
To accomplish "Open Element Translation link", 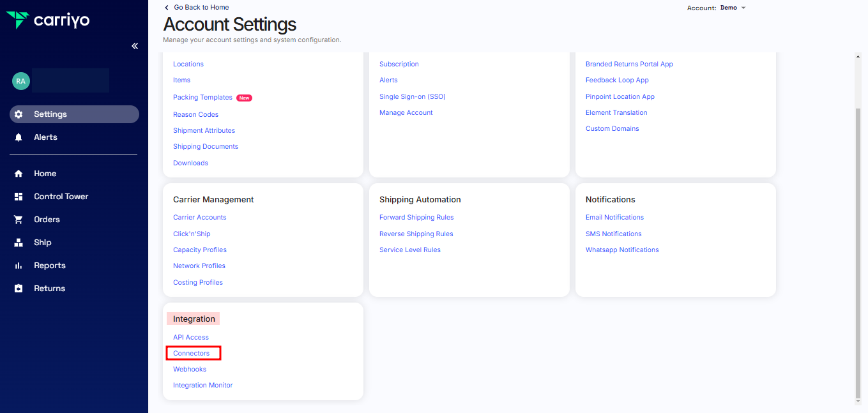I will point(616,113).
